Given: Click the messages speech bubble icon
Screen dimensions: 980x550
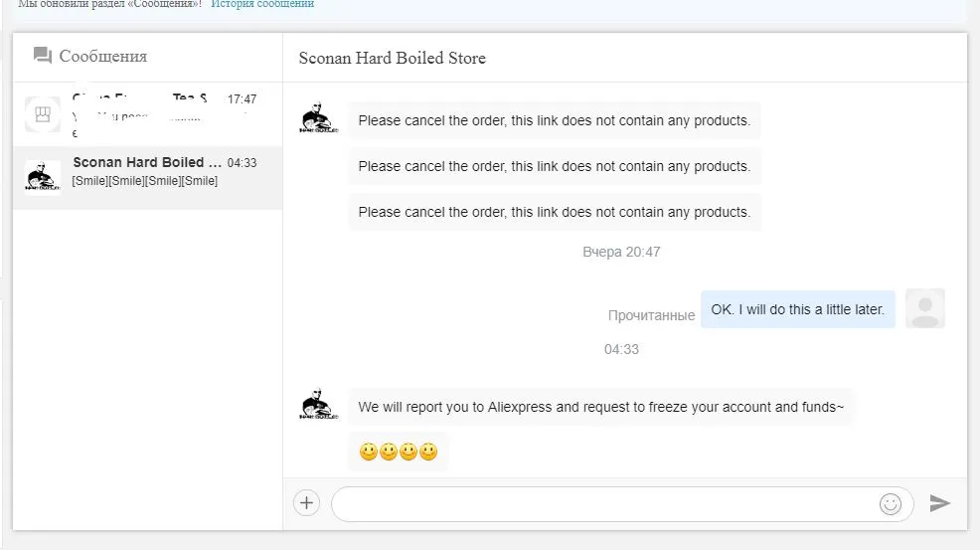Looking at the screenshot, I should (43, 56).
